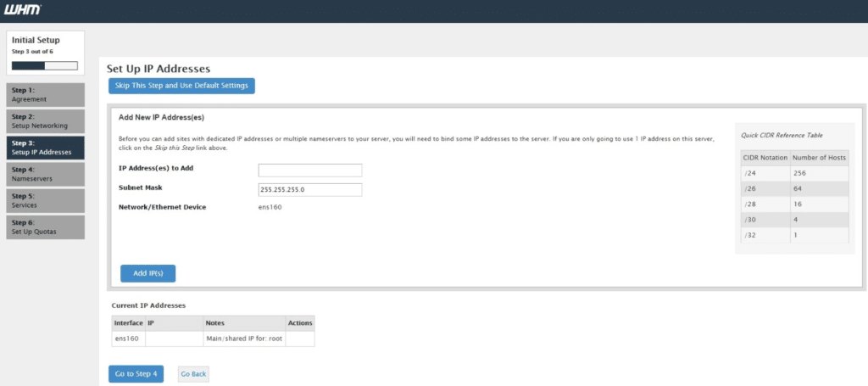The height and width of the screenshot is (386, 868).
Task: Open Step 6: Set Up Quotas
Action: pos(58,227)
